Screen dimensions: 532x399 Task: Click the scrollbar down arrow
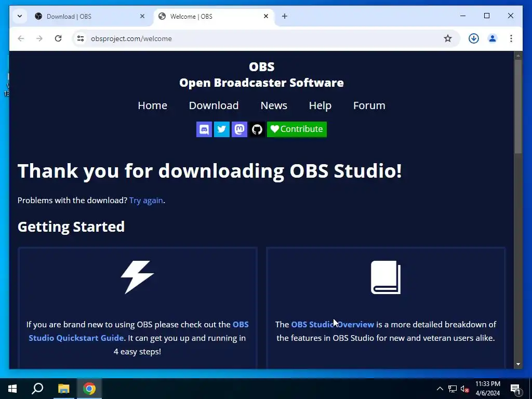coord(518,364)
